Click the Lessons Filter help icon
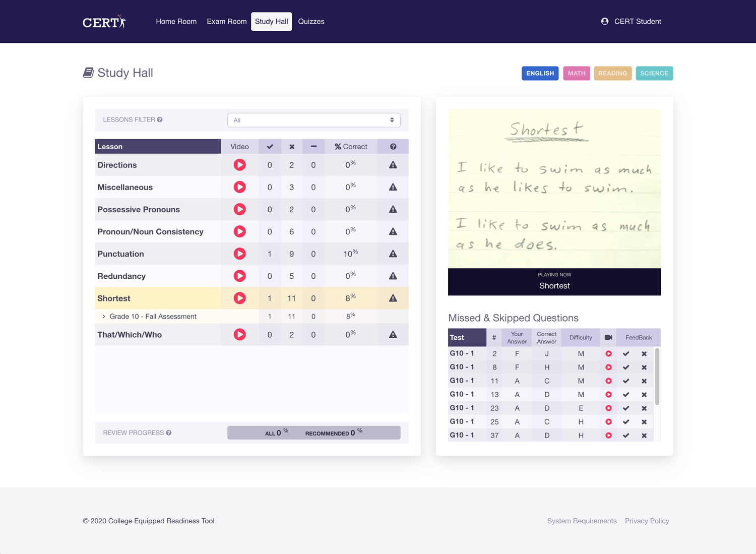 tap(160, 120)
